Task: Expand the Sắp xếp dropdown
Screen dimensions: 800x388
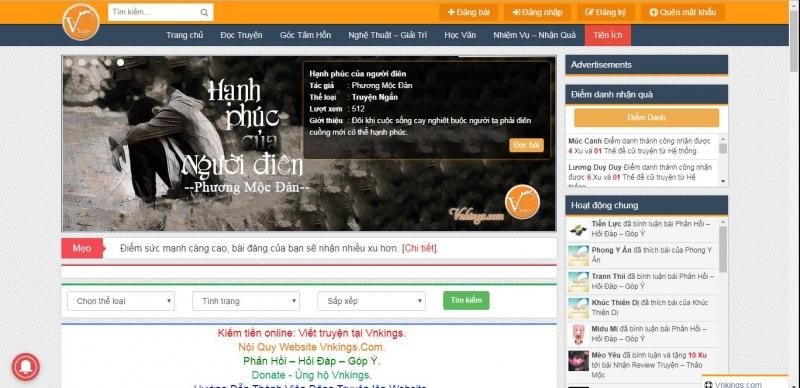Action: (x=371, y=301)
